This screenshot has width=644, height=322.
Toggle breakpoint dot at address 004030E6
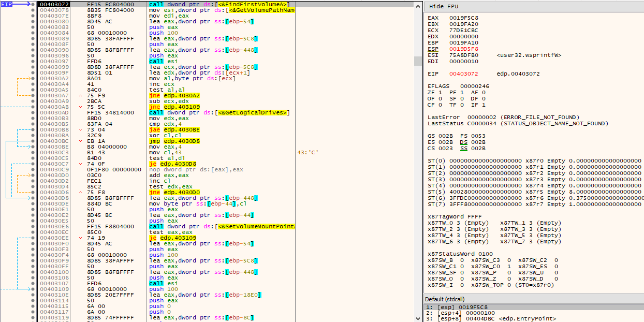(34, 226)
